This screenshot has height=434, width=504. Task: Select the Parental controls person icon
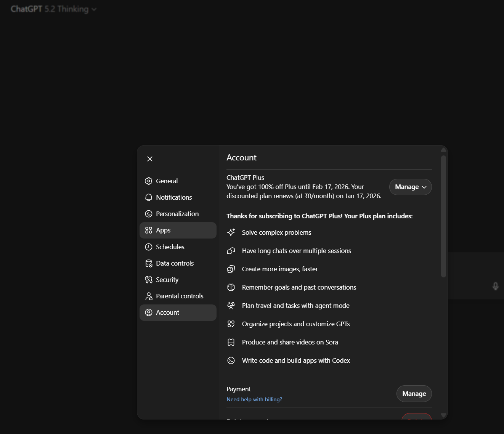[x=149, y=296]
